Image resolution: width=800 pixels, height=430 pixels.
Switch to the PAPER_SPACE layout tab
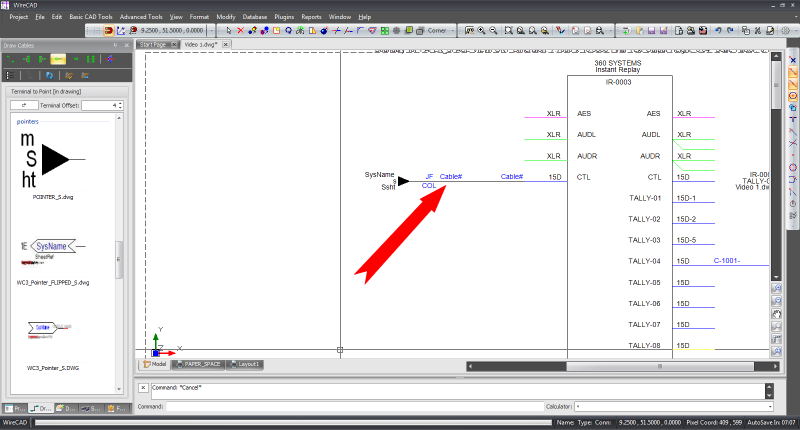tap(198, 364)
